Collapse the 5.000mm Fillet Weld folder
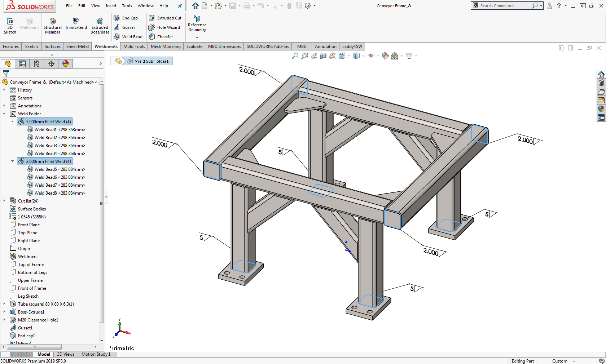The width and height of the screenshot is (606, 364). pyautogui.click(x=12, y=121)
